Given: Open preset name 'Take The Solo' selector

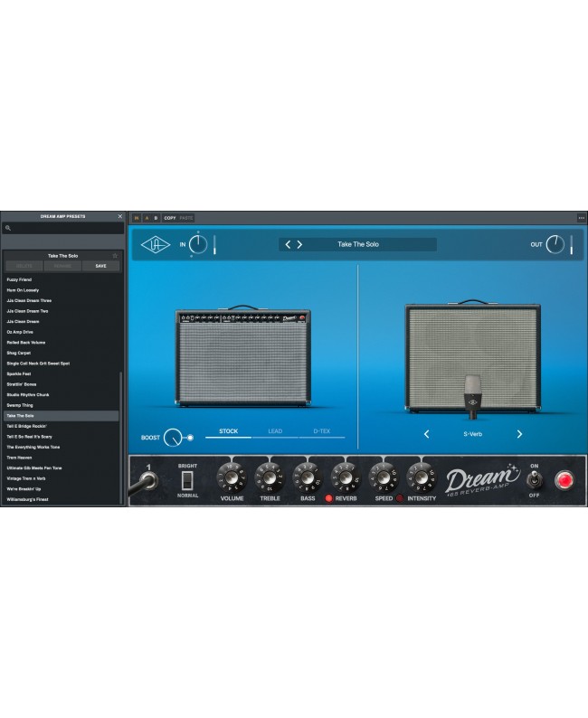Looking at the screenshot, I should pos(358,244).
